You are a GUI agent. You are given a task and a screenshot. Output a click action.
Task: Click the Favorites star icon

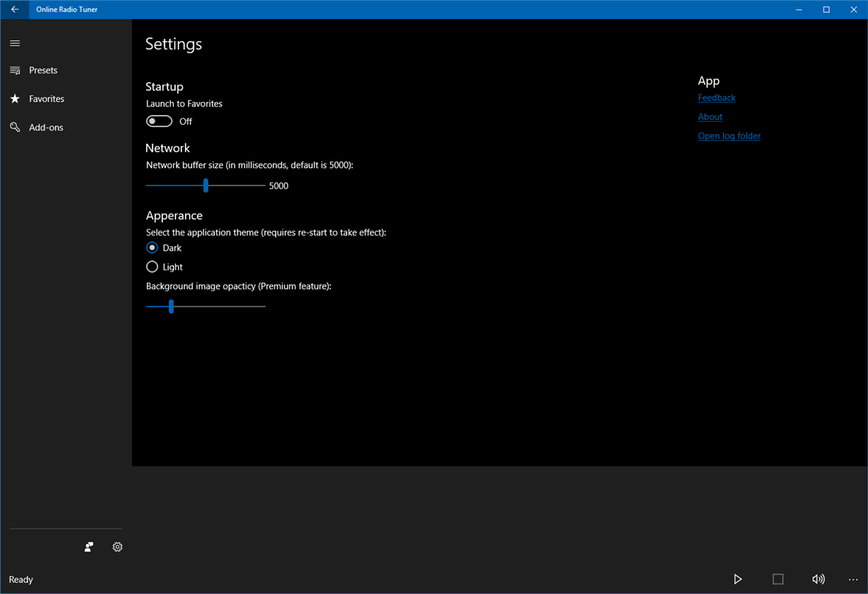click(15, 98)
